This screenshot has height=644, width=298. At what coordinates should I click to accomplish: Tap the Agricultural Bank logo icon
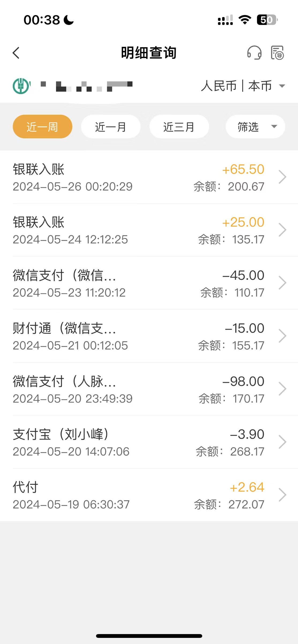click(21, 86)
